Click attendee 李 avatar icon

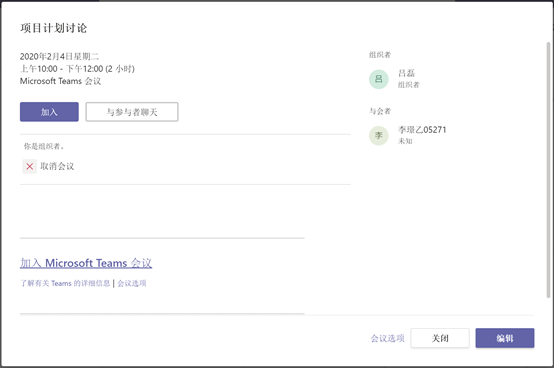click(379, 136)
